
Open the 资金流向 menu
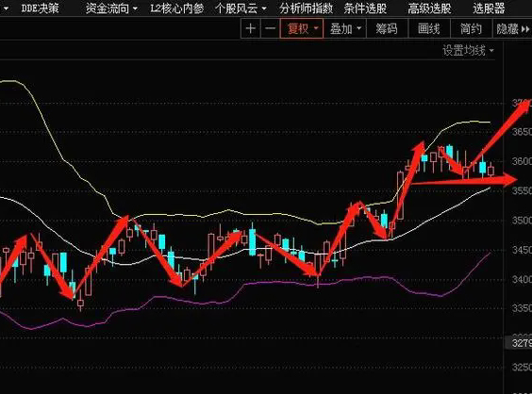pos(111,8)
